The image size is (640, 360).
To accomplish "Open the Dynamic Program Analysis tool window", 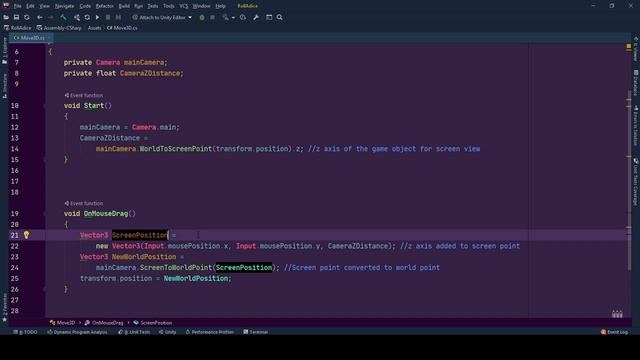I will click(x=77, y=332).
